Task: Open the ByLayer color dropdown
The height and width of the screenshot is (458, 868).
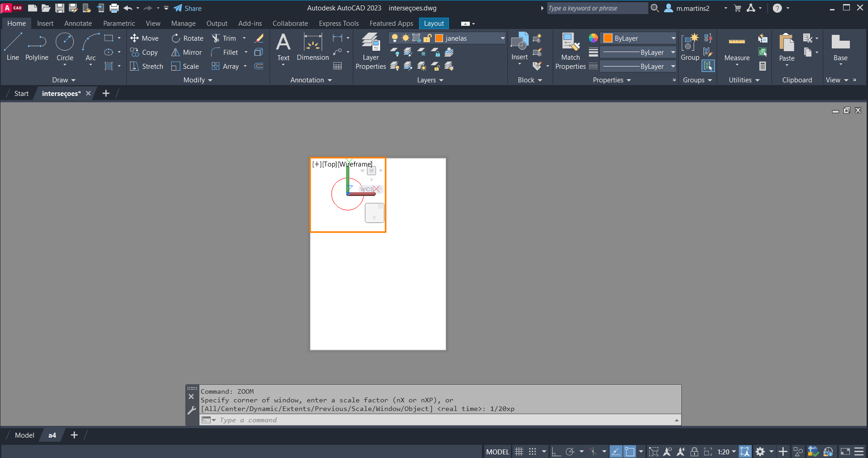Action: click(x=673, y=38)
